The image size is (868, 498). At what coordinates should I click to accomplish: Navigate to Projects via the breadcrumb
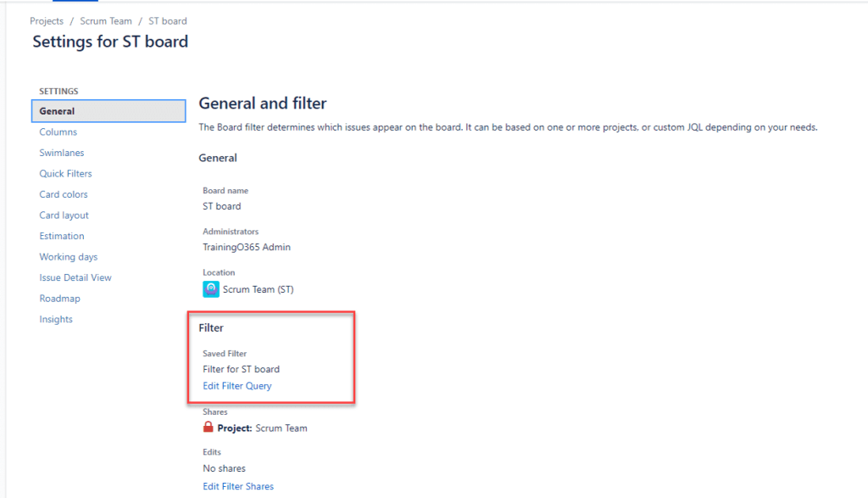pyautogui.click(x=47, y=20)
